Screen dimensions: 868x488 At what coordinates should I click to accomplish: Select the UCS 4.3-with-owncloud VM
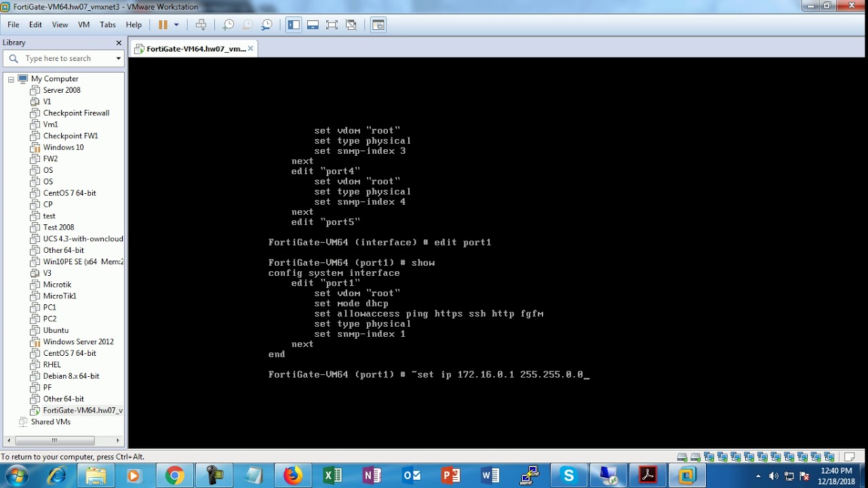(83, 239)
